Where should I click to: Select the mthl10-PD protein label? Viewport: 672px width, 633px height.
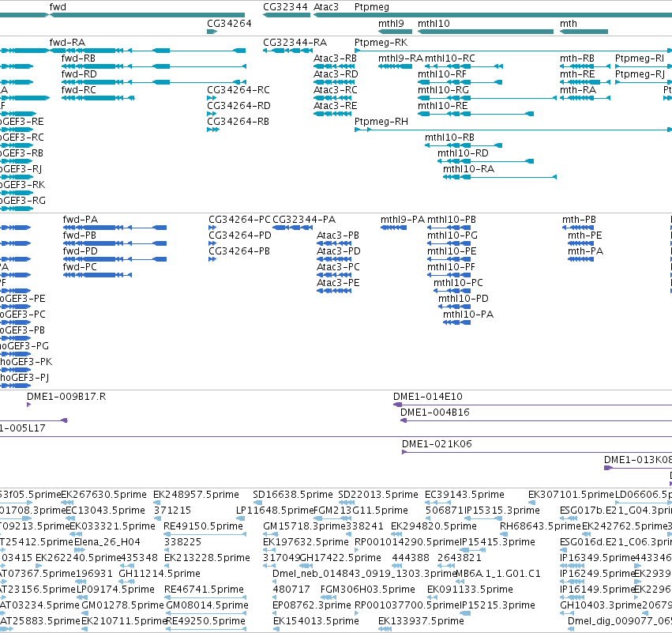click(464, 299)
